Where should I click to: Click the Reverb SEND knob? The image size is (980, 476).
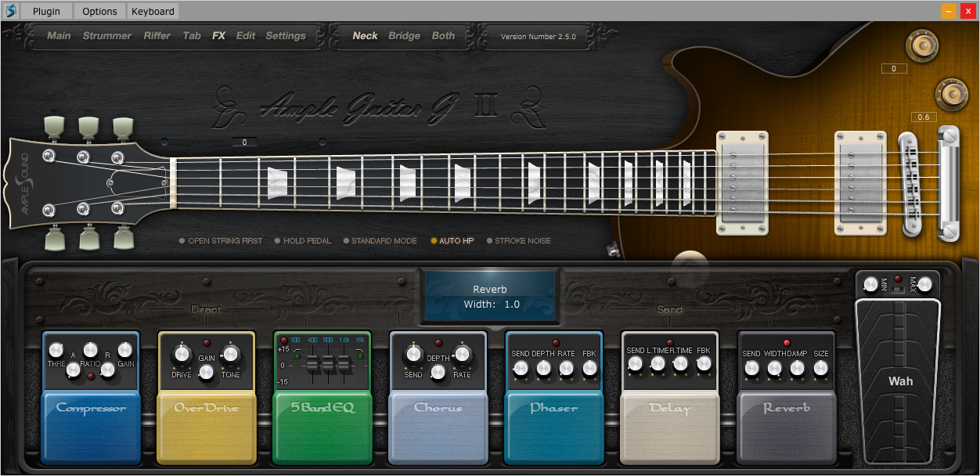[x=751, y=367]
